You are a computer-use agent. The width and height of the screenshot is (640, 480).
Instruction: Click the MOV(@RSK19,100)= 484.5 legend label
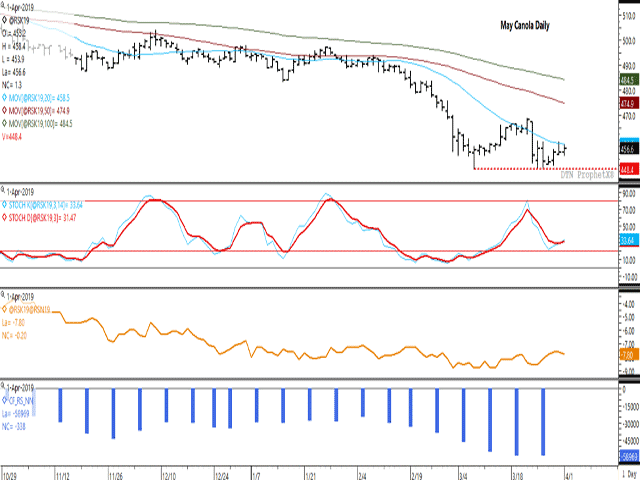(x=40, y=124)
